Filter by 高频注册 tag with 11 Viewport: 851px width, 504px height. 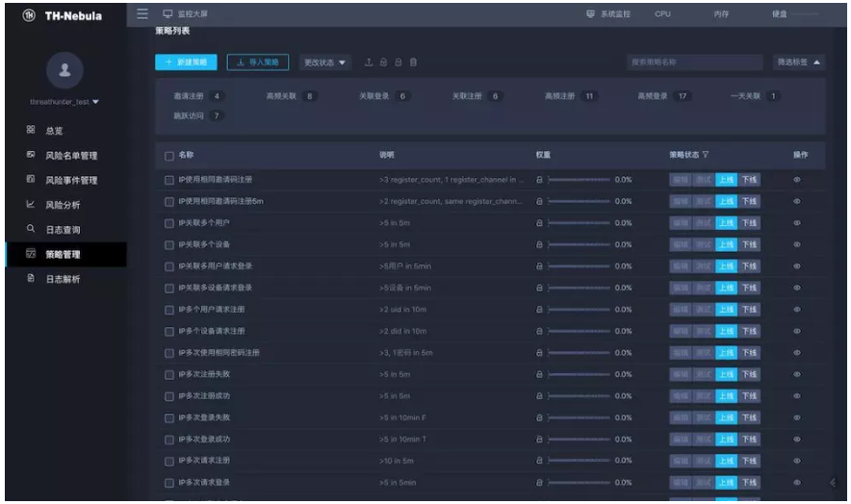(571, 96)
